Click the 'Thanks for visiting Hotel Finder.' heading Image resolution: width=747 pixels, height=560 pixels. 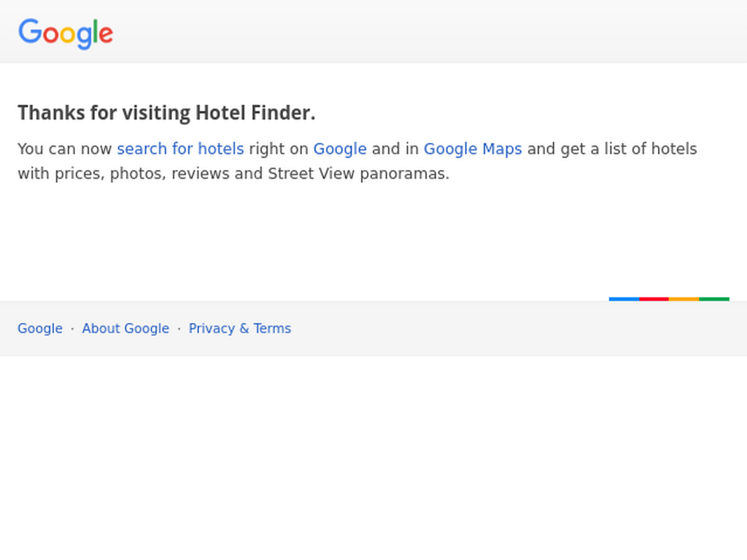click(x=166, y=113)
